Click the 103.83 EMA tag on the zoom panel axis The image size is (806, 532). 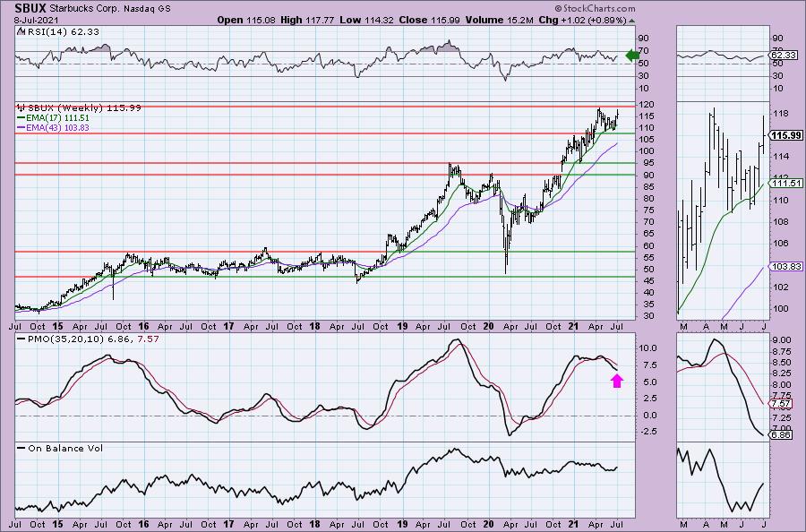786,266
